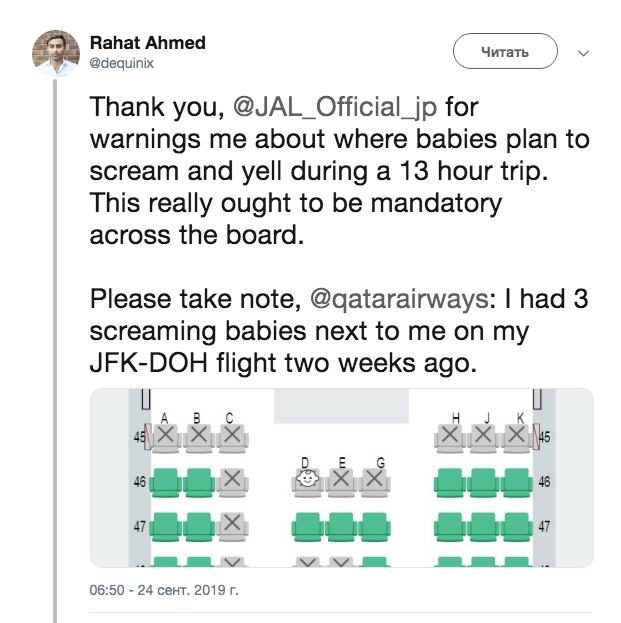Click the unavailable seat 46C
The width and height of the screenshot is (621, 623).
coord(232,480)
